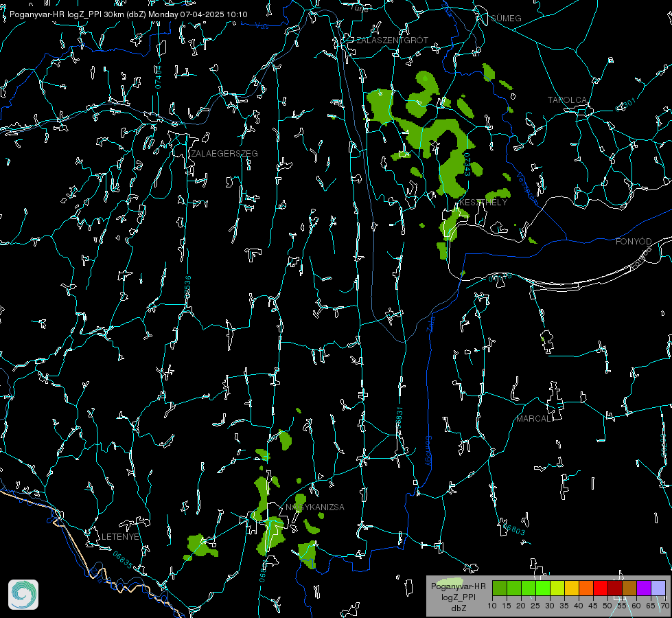Click the legend scale value 10
Screen dimensions: 672x618
(x=492, y=606)
